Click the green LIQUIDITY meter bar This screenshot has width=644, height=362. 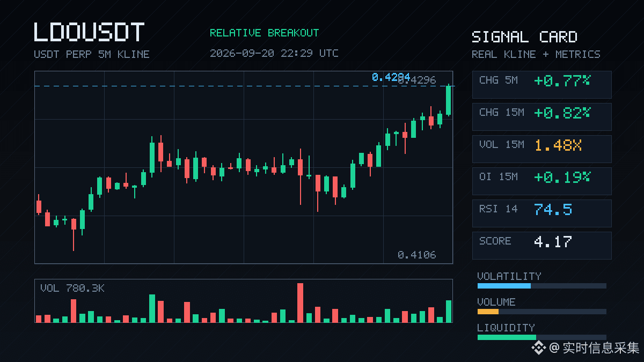pos(507,337)
